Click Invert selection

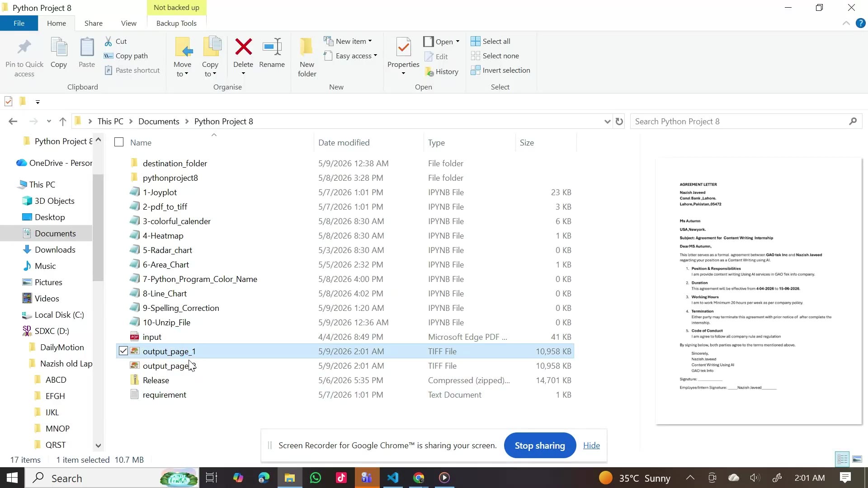500,70
